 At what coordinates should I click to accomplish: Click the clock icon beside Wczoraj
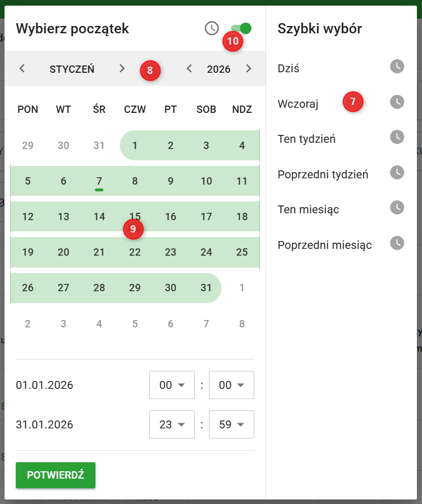point(397,102)
